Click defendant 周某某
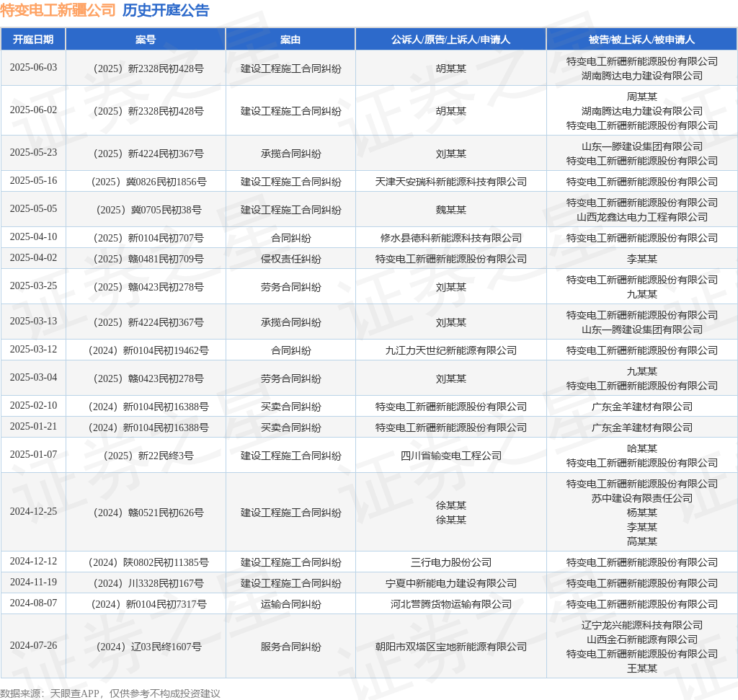This screenshot has width=738, height=700. point(642,97)
